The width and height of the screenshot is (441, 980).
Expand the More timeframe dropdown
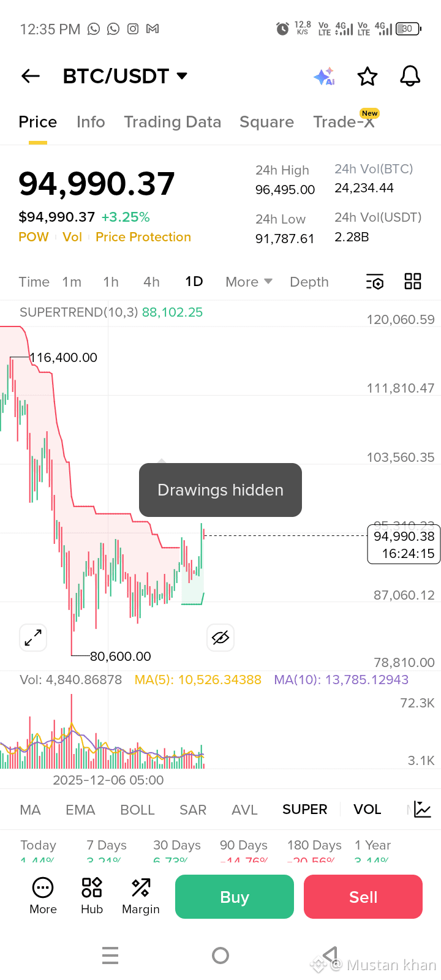coord(249,282)
